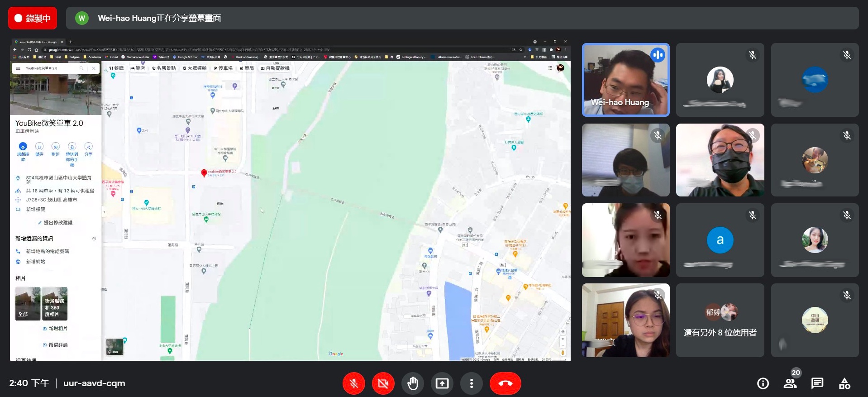Viewport: 868px width, 397px height.
Task: Select Wei-hao Huang's video tile
Action: (625, 80)
